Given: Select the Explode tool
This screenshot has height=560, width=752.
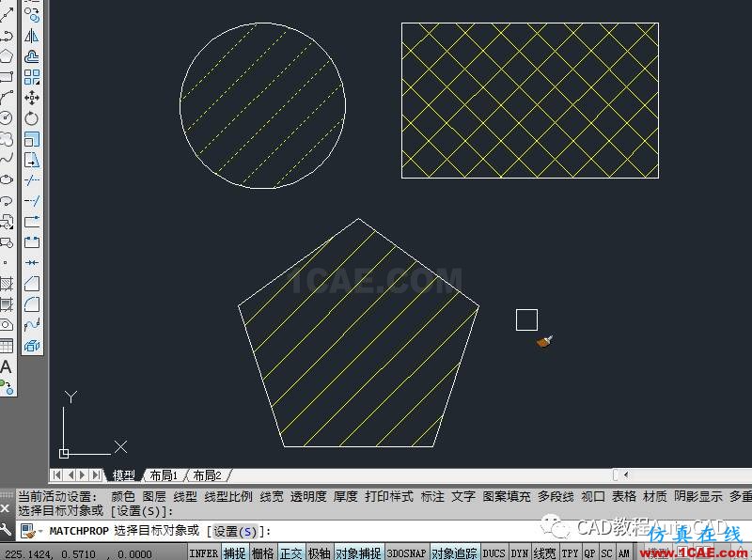Looking at the screenshot, I should 32,345.
